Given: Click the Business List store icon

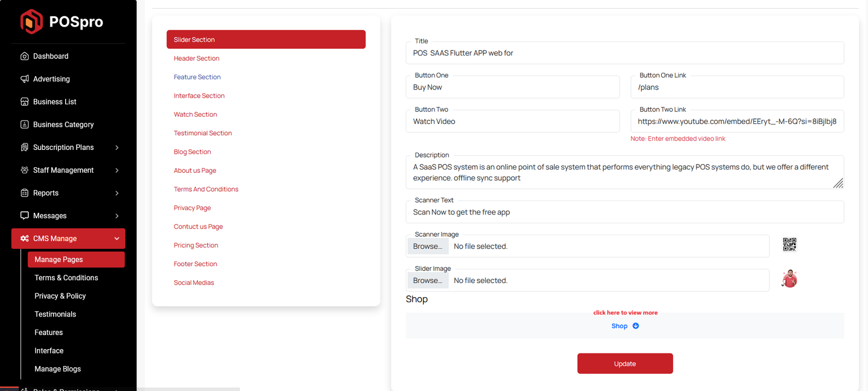Looking at the screenshot, I should [x=24, y=102].
